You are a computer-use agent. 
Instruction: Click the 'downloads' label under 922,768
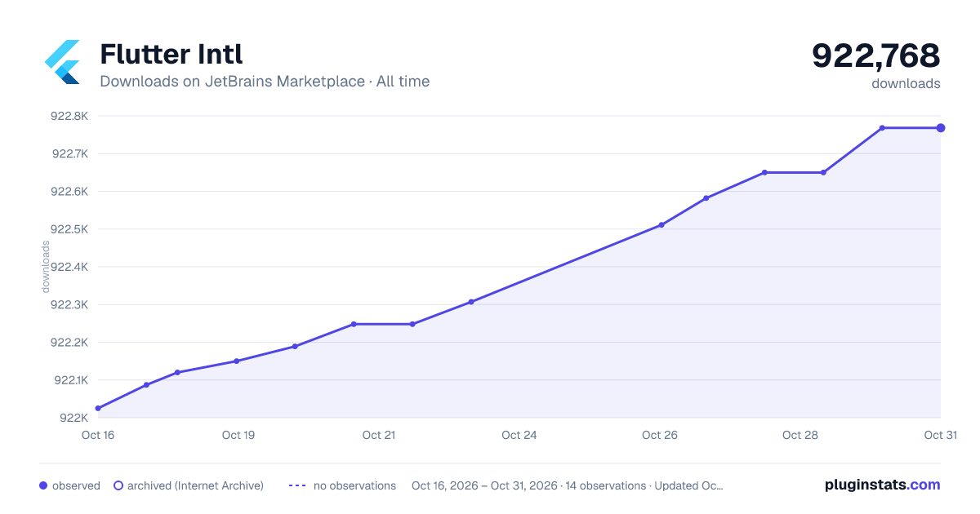pos(906,83)
